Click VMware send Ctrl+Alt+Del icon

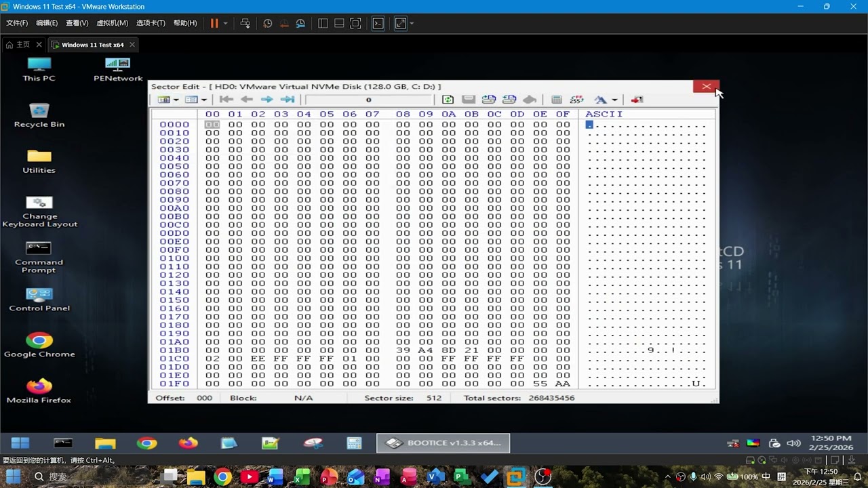click(x=245, y=23)
